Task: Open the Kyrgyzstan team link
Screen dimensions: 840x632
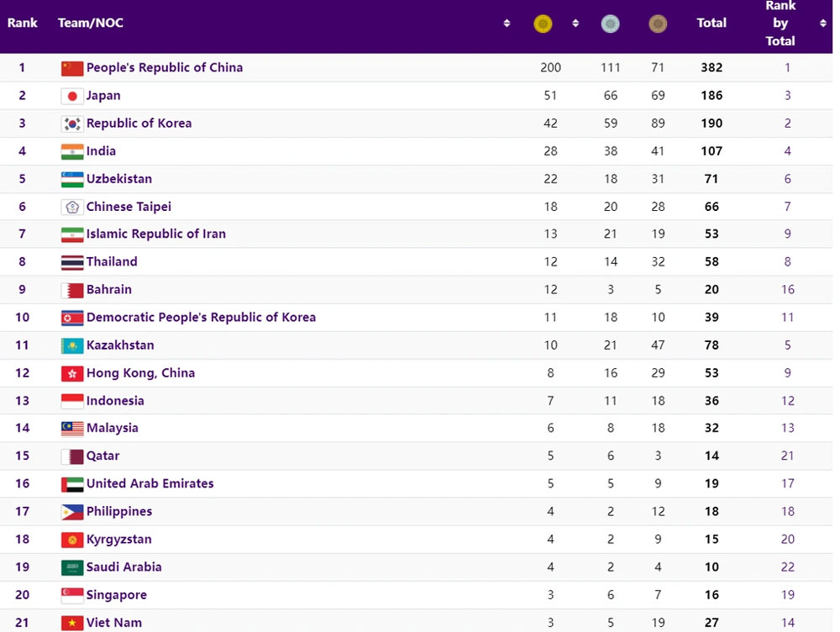Action: tap(119, 540)
